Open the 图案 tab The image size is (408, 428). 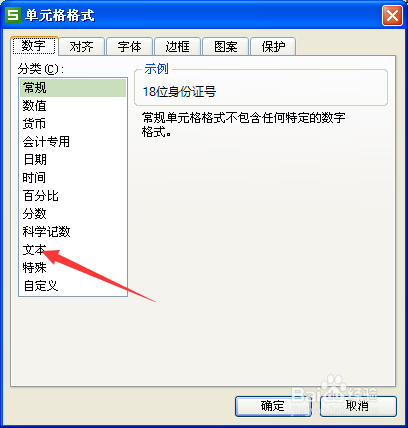pos(226,47)
